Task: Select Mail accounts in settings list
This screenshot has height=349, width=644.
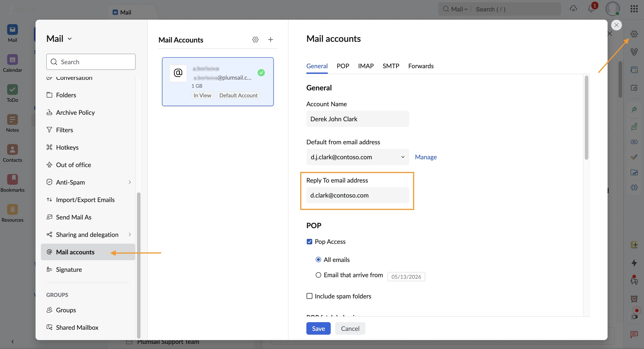Action: tap(88, 252)
